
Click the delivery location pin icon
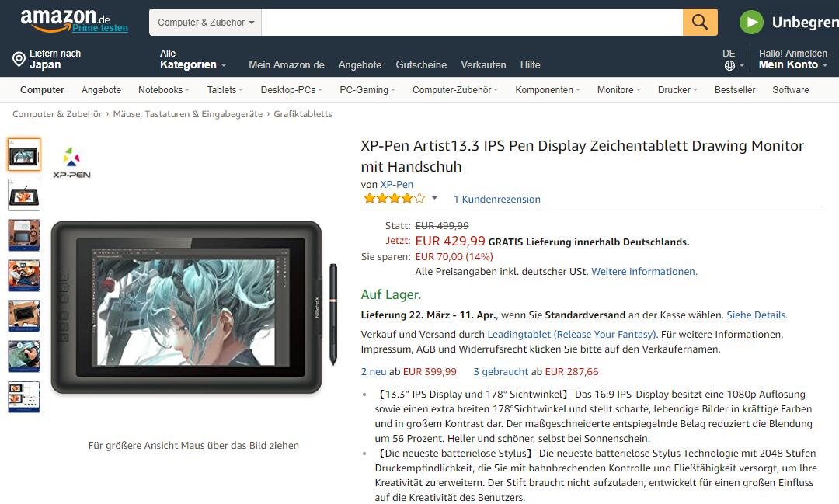coord(19,59)
